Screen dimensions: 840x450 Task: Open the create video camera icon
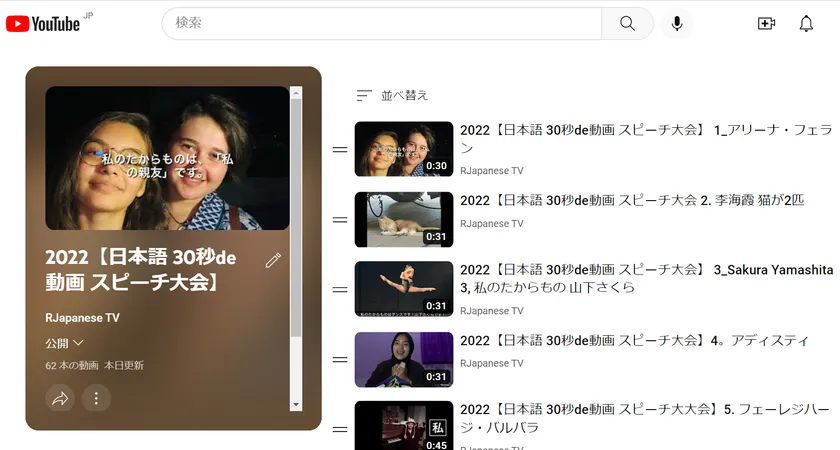click(766, 23)
